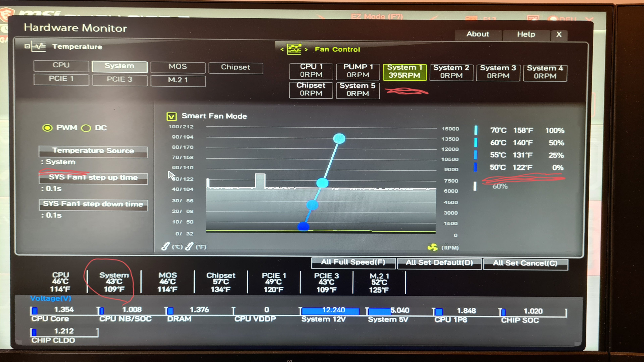This screenshot has width=644, height=362.
Task: Click the Fahrenheit thermometer icon below graph
Action: coord(189,246)
